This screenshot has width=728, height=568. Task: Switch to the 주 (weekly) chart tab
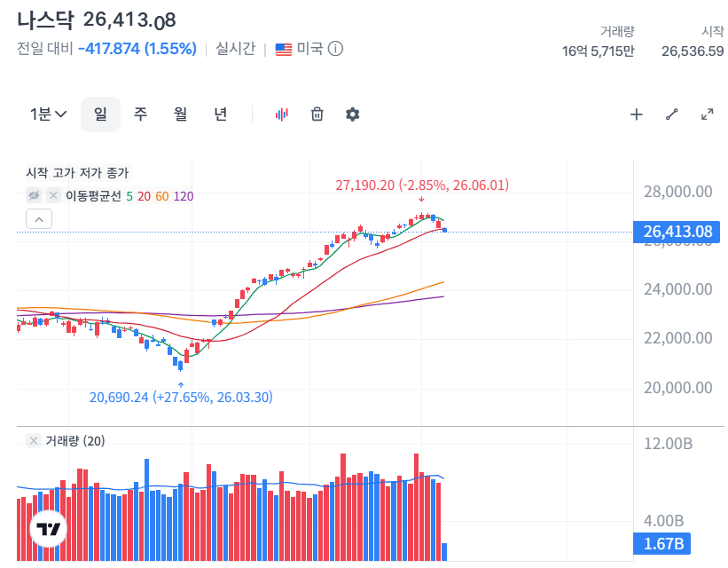(x=140, y=114)
